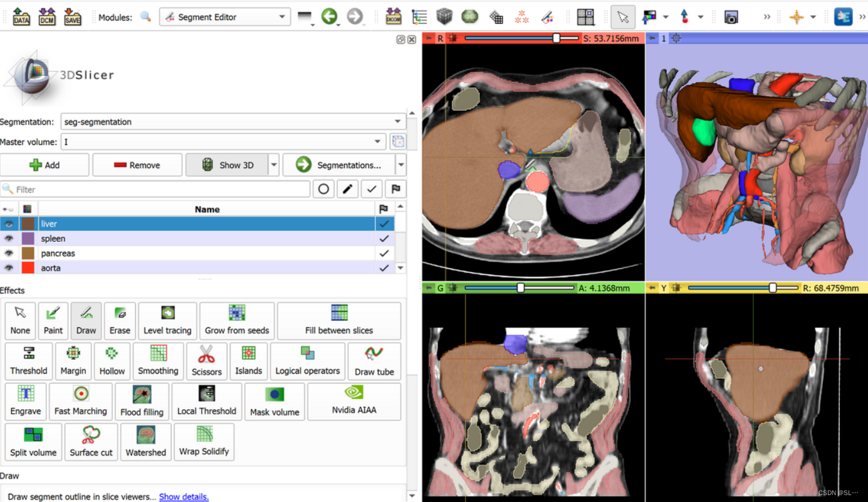
Task: Click the Name column header
Action: click(207, 209)
